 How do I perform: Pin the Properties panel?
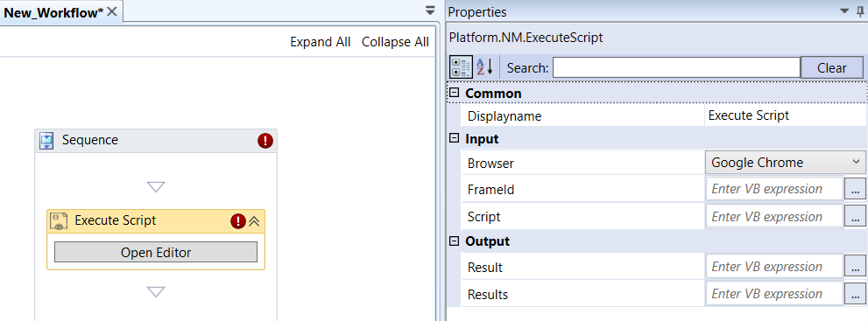point(860,11)
